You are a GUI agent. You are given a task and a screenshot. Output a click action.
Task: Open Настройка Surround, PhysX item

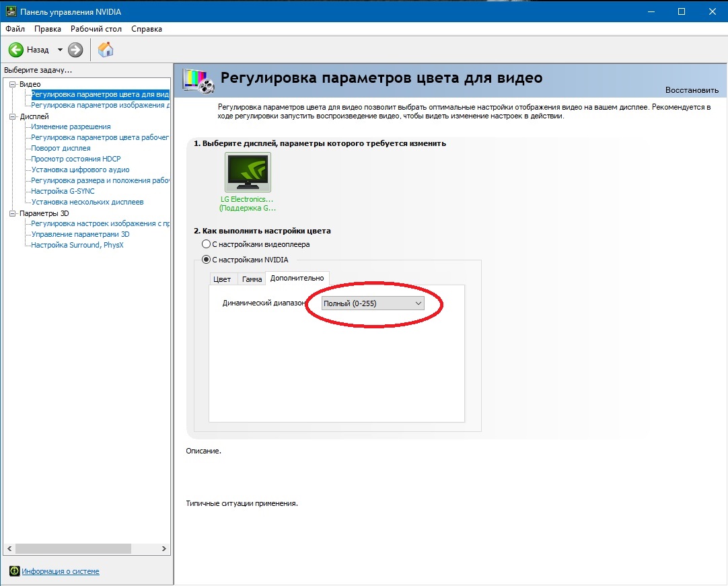coord(77,245)
